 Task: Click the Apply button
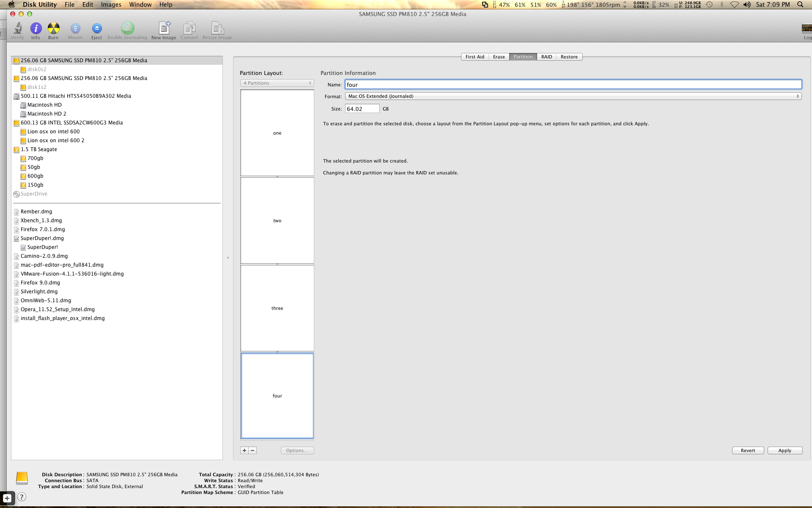tap(785, 450)
